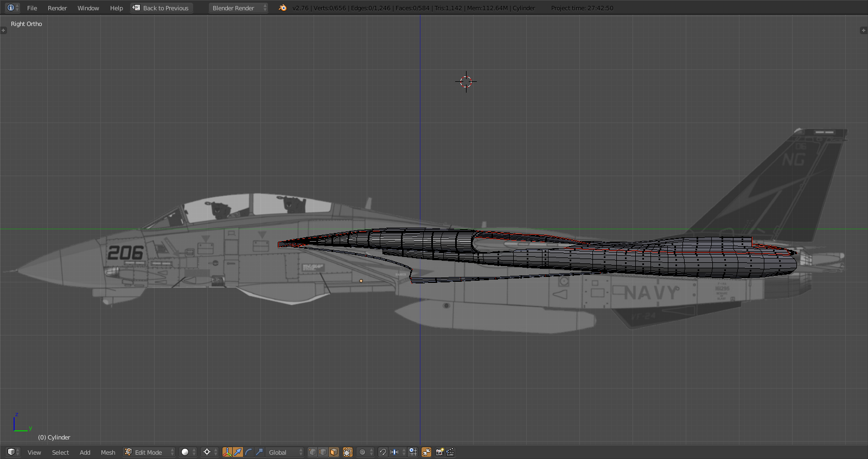This screenshot has width=868, height=459.
Task: Click the OpenGL render animation clapper icon
Action: point(450,452)
